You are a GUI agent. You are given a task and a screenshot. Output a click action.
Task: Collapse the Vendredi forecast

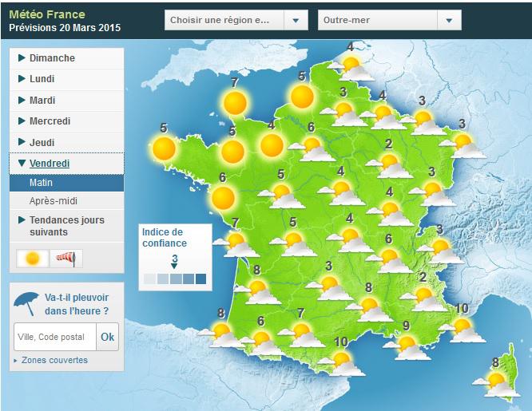66,164
